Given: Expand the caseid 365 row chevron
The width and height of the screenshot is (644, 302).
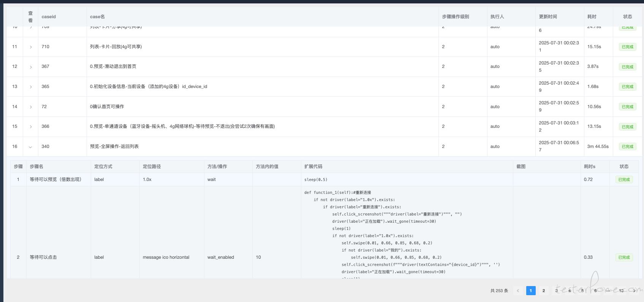Looking at the screenshot, I should (31, 87).
